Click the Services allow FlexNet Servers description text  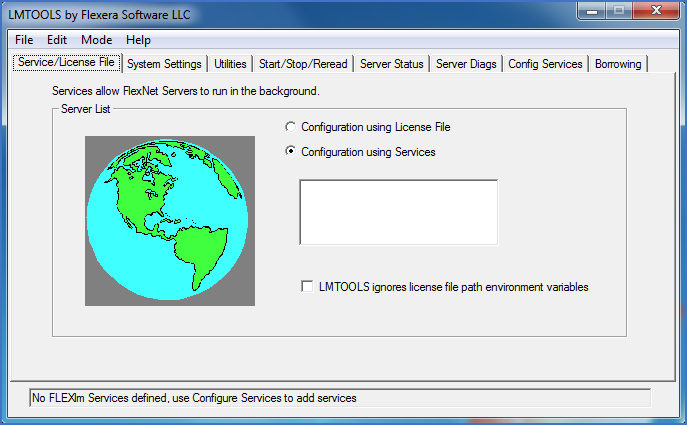click(x=186, y=91)
